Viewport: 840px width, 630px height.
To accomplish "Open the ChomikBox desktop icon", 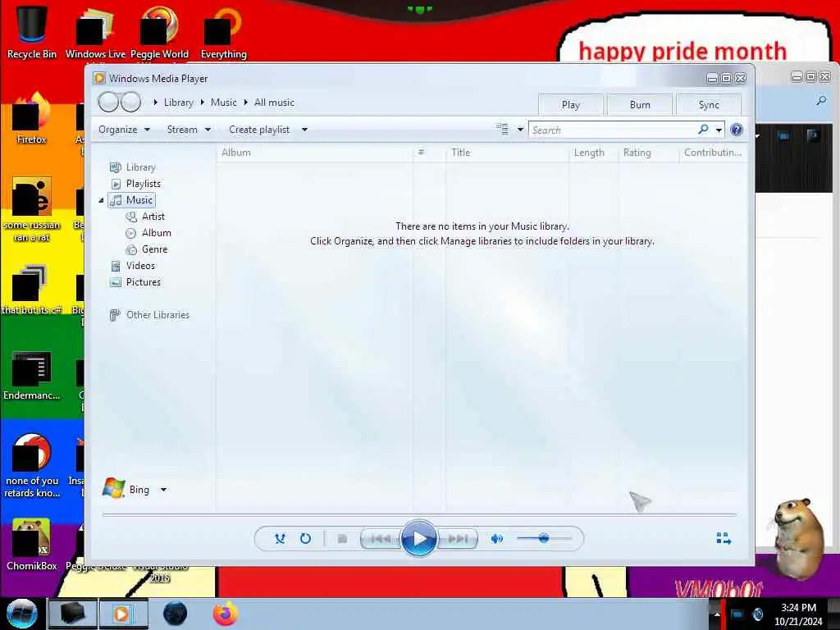I will click(x=31, y=545).
